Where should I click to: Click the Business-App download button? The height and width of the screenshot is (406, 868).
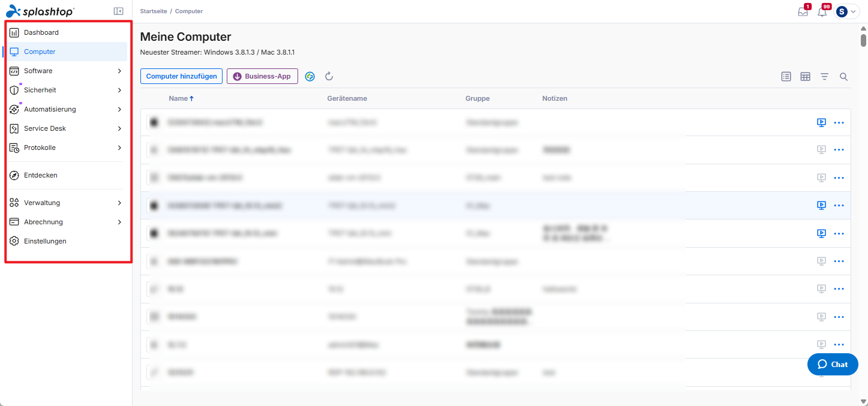pos(262,76)
